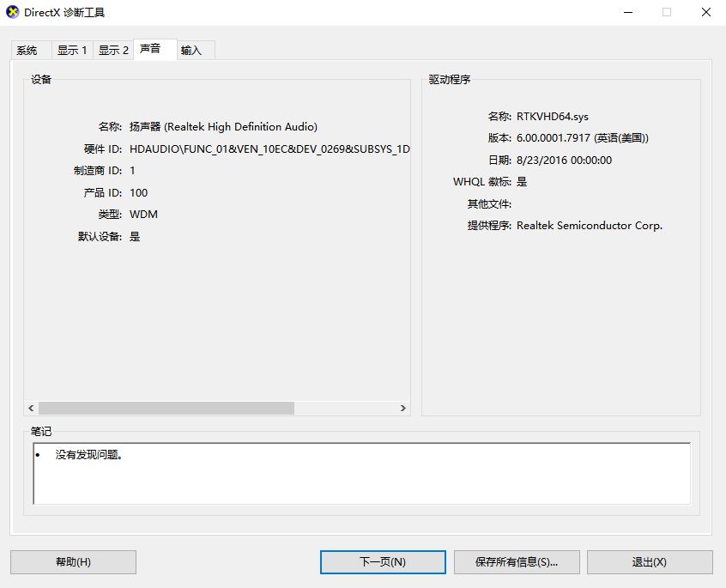Click the 其他文件 label
This screenshot has height=588, width=726.
[489, 203]
